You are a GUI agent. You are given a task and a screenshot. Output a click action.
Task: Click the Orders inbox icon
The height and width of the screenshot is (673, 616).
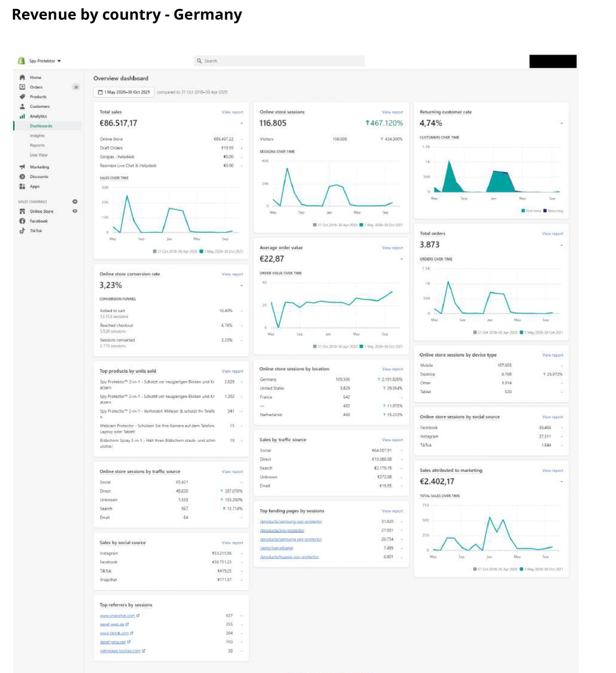[x=22, y=87]
